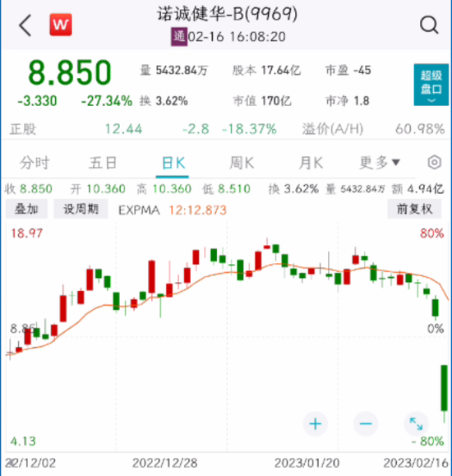Tap 市盈 -45
This screenshot has height=476, width=452.
(x=348, y=71)
